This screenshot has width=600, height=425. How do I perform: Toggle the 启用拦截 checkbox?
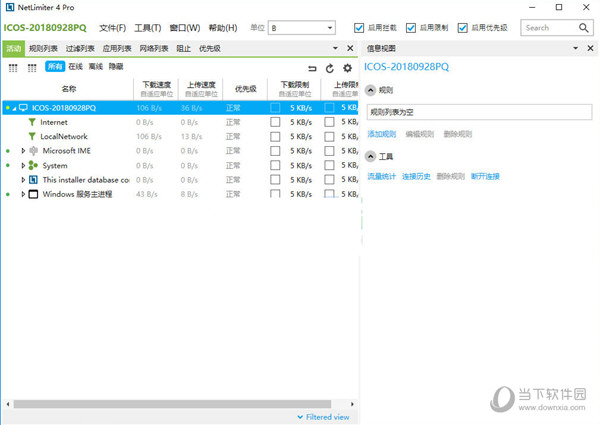(x=359, y=28)
